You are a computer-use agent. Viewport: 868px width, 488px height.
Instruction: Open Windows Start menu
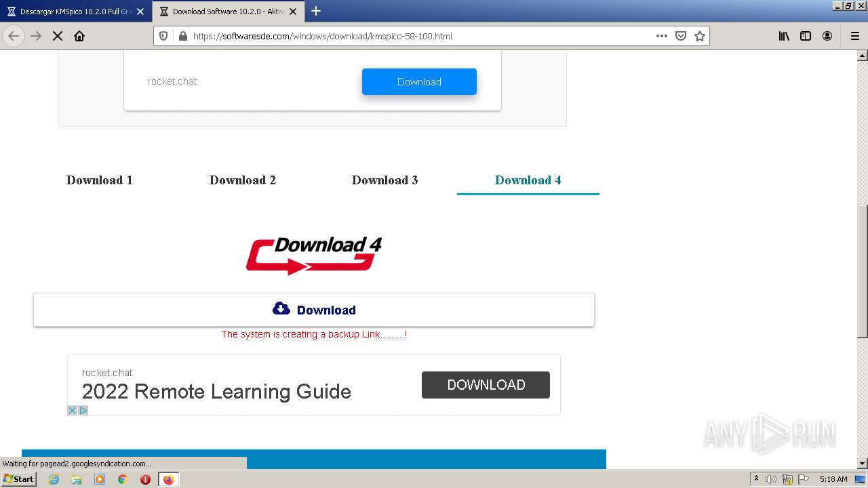(x=19, y=479)
